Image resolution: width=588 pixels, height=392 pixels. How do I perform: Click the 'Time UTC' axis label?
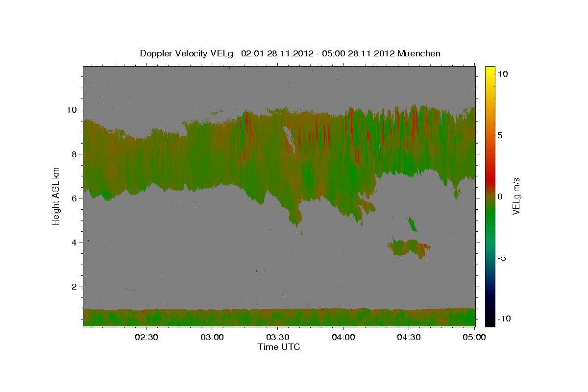(279, 347)
